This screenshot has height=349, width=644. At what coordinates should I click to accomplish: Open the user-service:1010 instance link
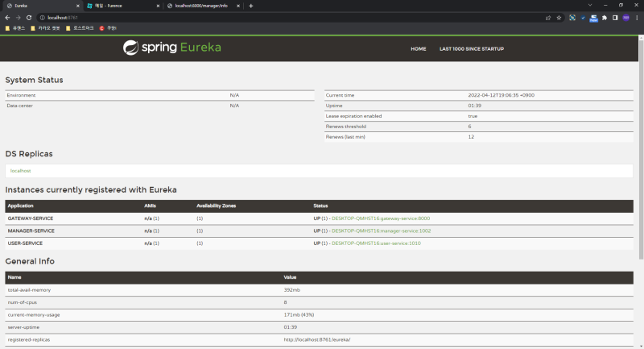point(376,243)
